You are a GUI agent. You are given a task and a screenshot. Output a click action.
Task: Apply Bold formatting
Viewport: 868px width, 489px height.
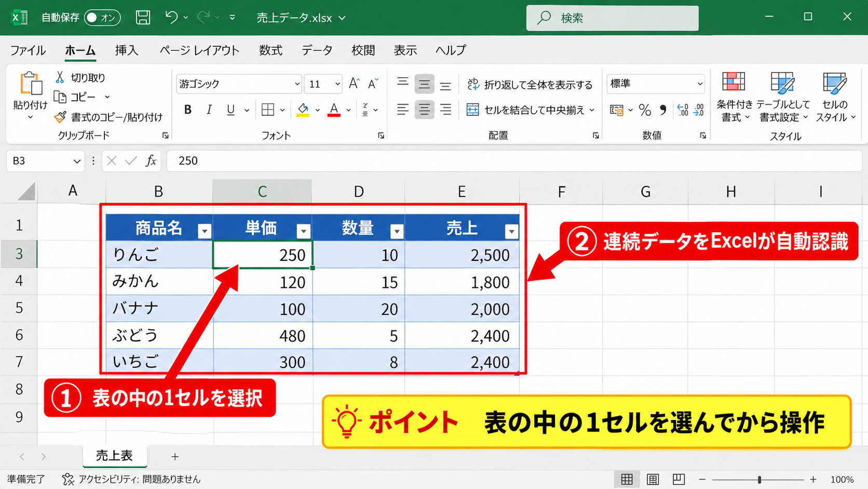click(188, 110)
